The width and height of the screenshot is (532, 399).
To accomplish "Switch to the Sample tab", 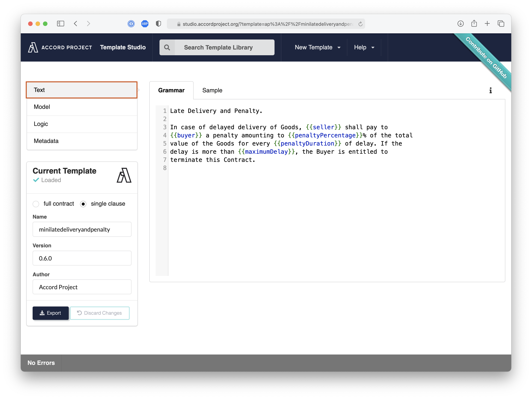I will pos(212,90).
